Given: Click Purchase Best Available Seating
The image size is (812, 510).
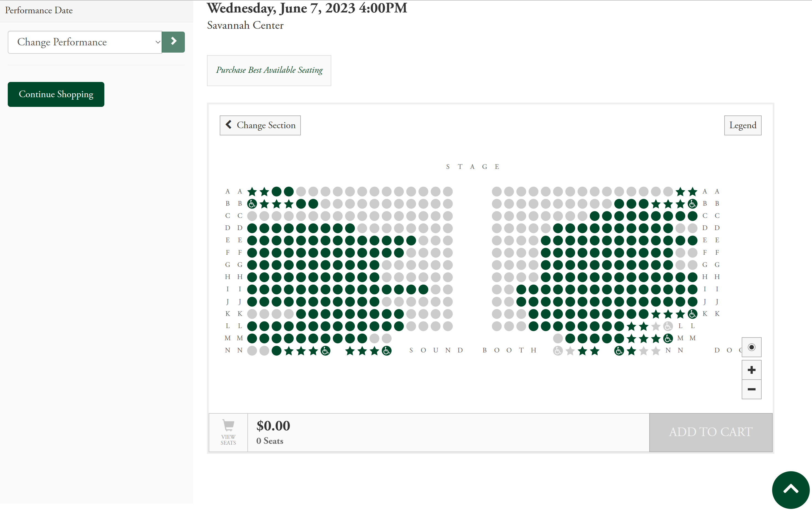Looking at the screenshot, I should pos(269,70).
